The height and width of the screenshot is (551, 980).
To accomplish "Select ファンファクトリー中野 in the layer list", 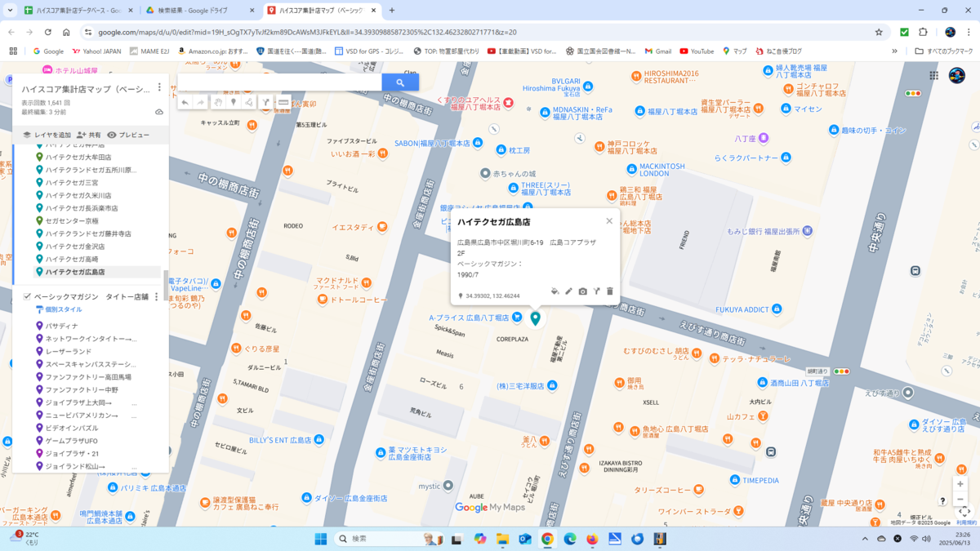I will pos(82,390).
